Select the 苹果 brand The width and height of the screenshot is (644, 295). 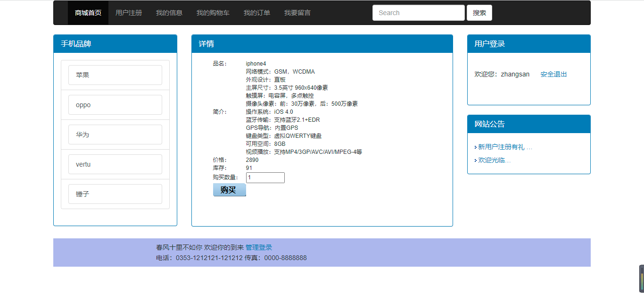pyautogui.click(x=115, y=75)
